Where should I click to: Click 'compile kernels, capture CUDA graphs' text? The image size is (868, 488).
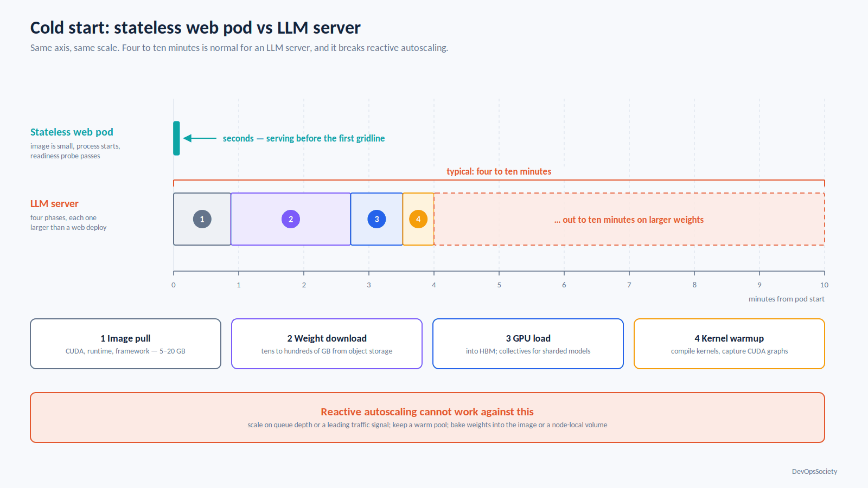729,351
